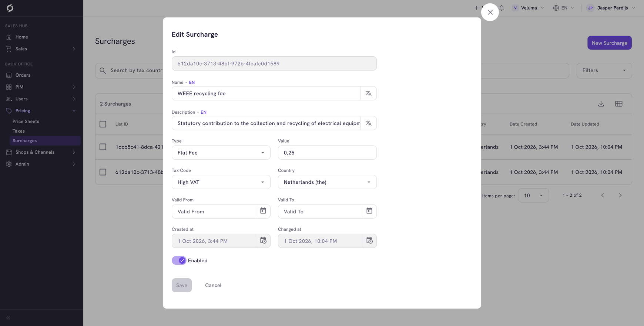
Task: Open the Filters dropdown
Action: click(604, 70)
